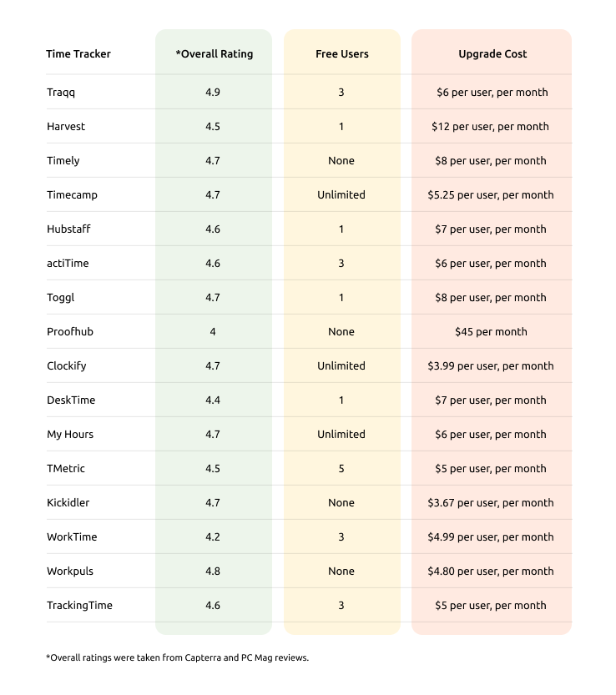Screen dimensions: 616x695
Task: Click Proofhub's $45 per month cost
Action: (491, 331)
